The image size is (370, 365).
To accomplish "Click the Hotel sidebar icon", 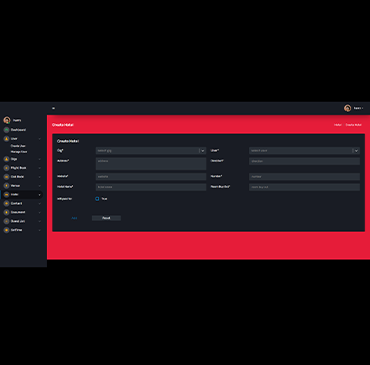I will pos(6,194).
